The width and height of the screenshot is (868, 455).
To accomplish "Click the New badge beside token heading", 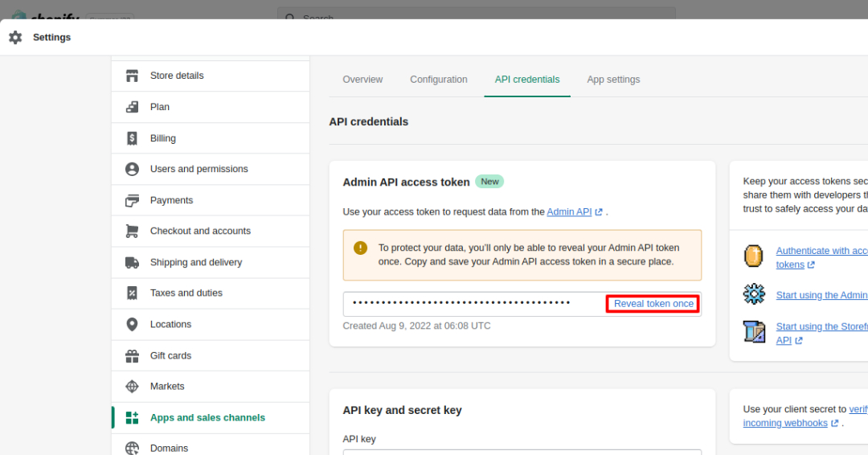I will (x=489, y=182).
